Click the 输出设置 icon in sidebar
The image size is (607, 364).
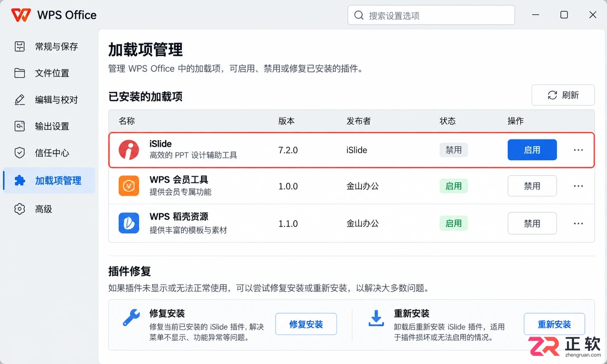20,126
